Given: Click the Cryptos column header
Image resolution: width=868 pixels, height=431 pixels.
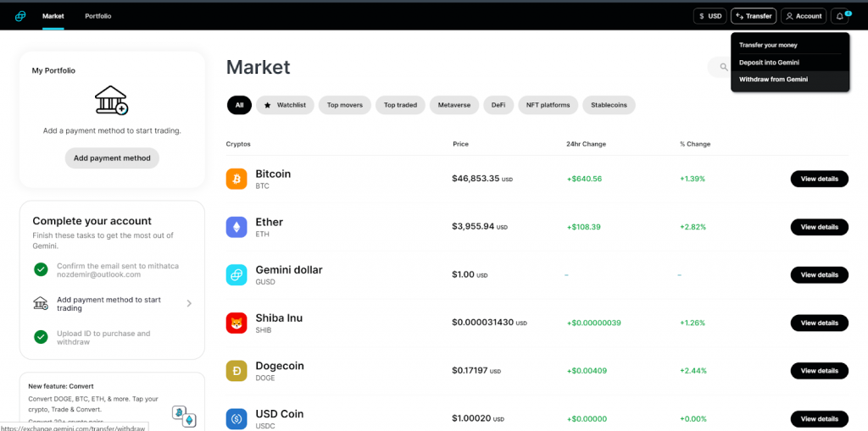Looking at the screenshot, I should [x=238, y=144].
